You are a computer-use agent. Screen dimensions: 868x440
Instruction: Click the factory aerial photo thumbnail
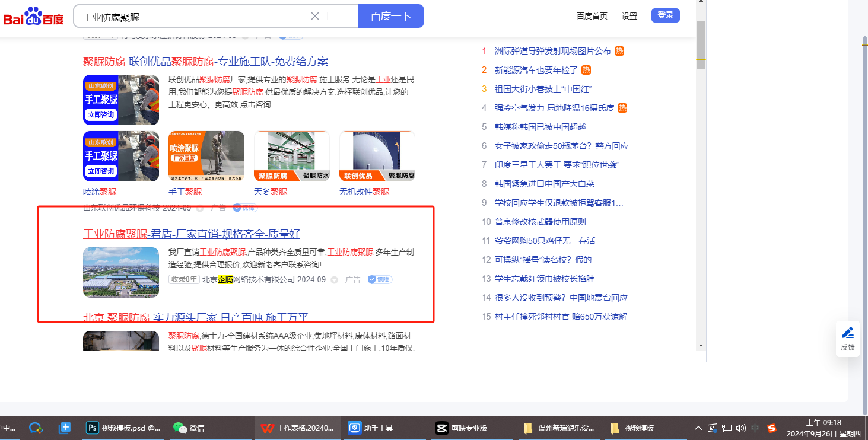pos(121,272)
